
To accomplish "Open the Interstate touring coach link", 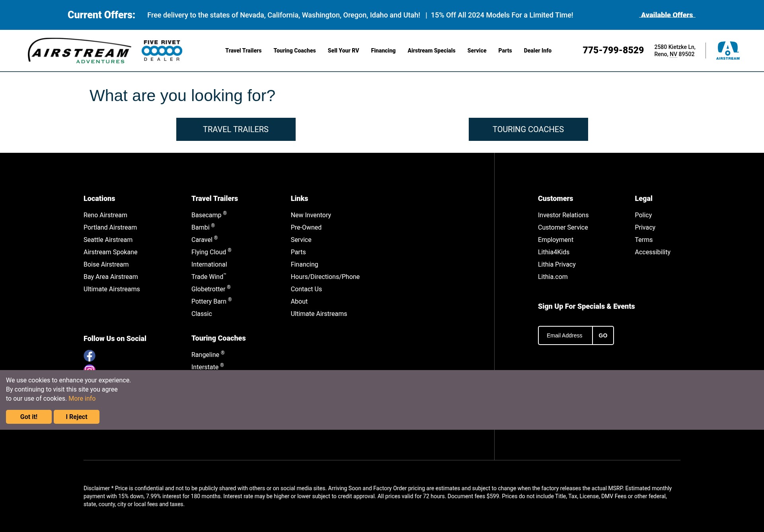I will pos(207,366).
